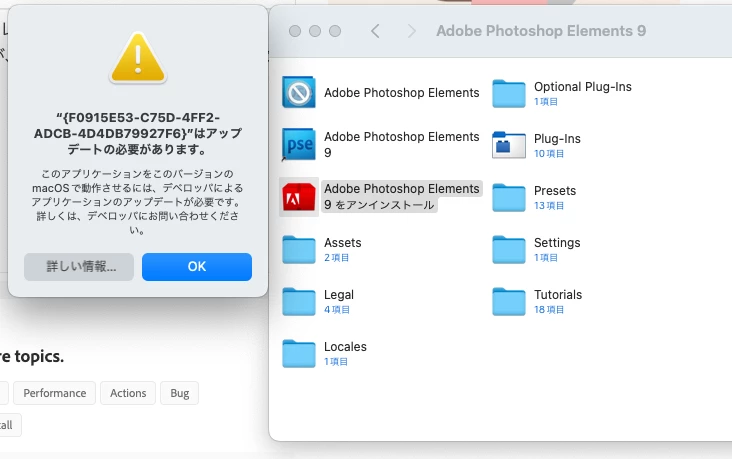Select the red Adobe uninstaller icon
Screen dimensions: 732x459
pyautogui.click(x=299, y=197)
